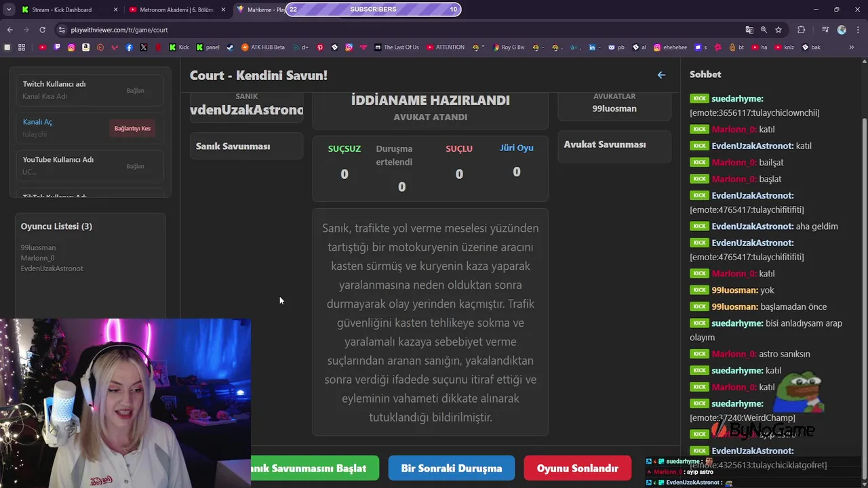Image resolution: width=868 pixels, height=488 pixels.
Task: Open the Chrome profile avatar
Action: pyautogui.click(x=842, y=30)
